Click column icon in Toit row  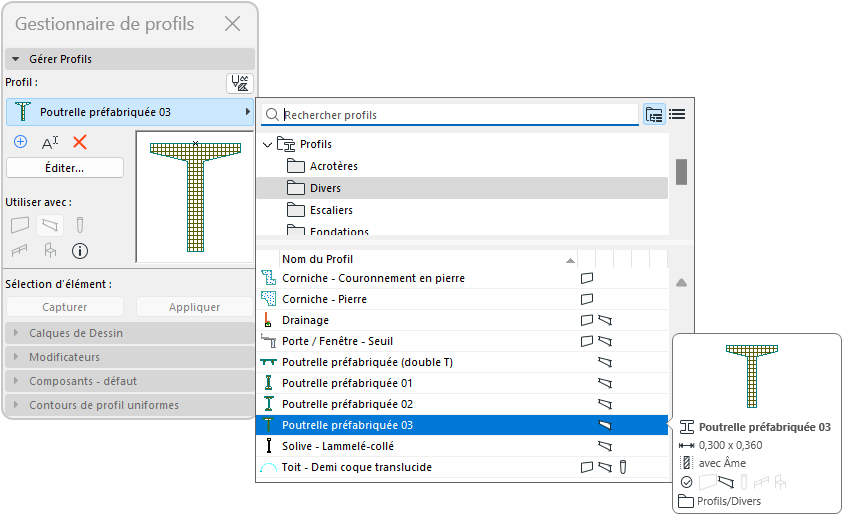(x=623, y=467)
